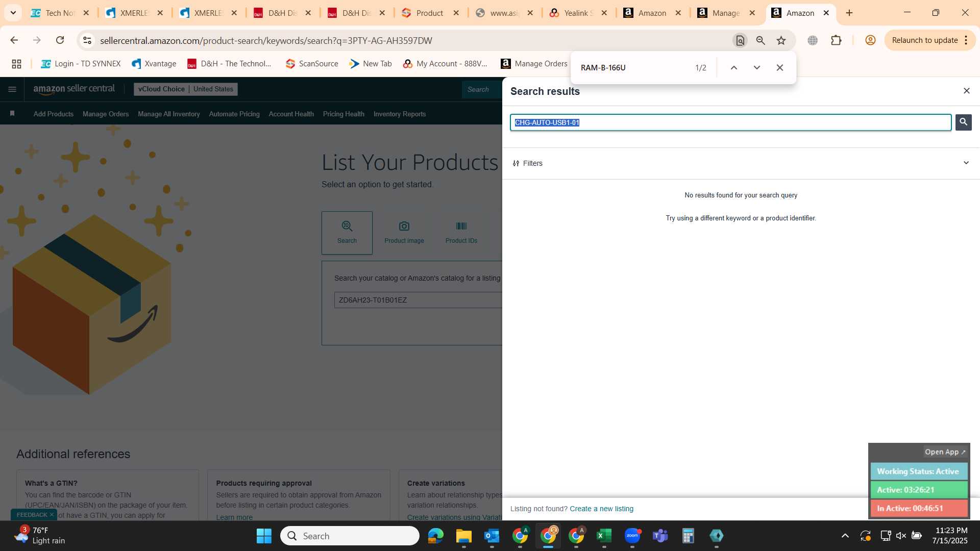Click the Filters sliders icon
This screenshot has width=980, height=551.
click(516, 163)
